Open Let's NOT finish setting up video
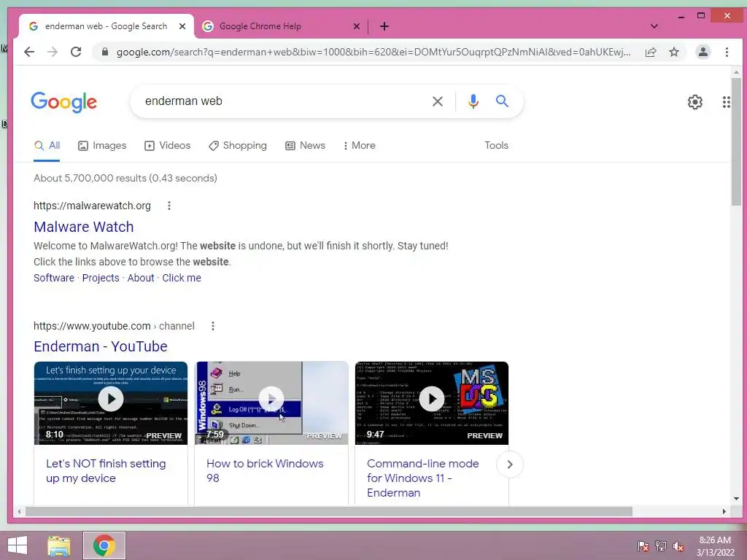This screenshot has width=747, height=560. 106,471
